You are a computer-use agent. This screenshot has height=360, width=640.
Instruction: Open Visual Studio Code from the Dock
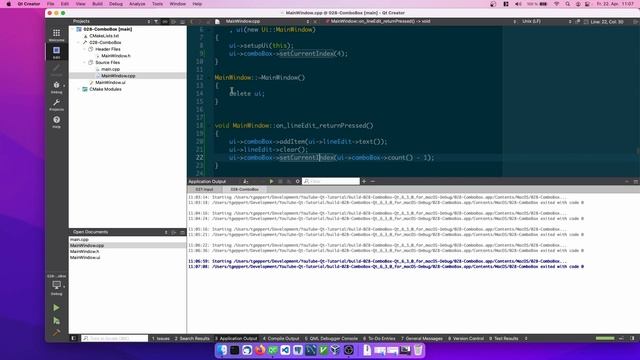(x=285, y=350)
